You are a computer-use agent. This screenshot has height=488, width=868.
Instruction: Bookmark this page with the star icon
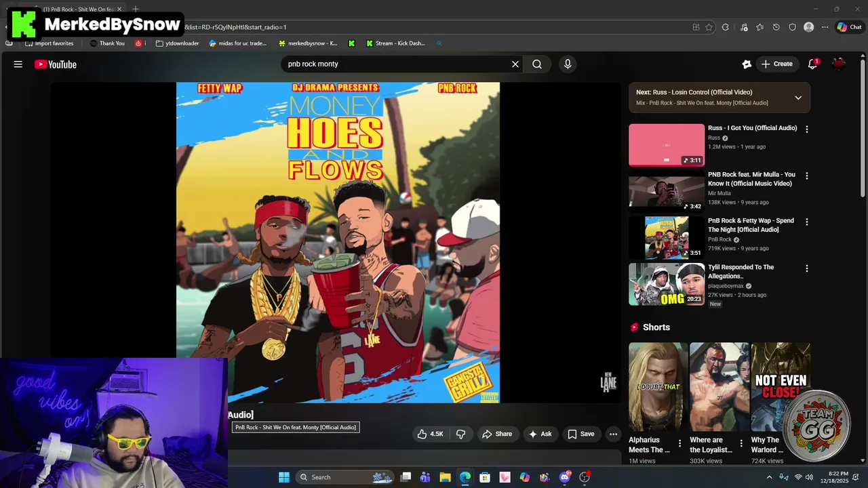(x=709, y=27)
